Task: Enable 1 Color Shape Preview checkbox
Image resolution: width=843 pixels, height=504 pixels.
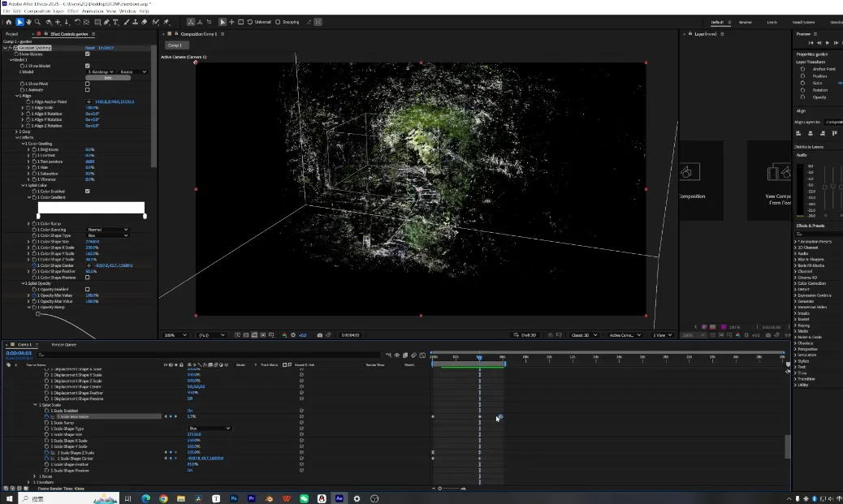Action: 87,278
